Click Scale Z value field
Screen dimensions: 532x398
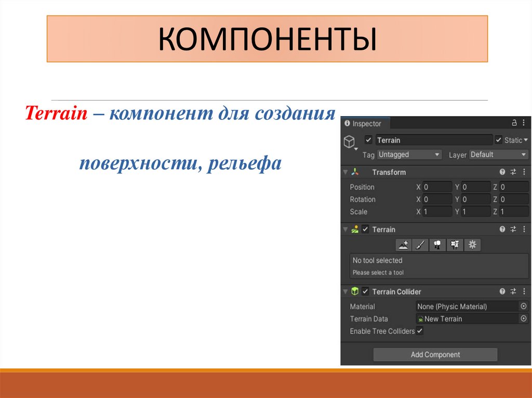(514, 212)
